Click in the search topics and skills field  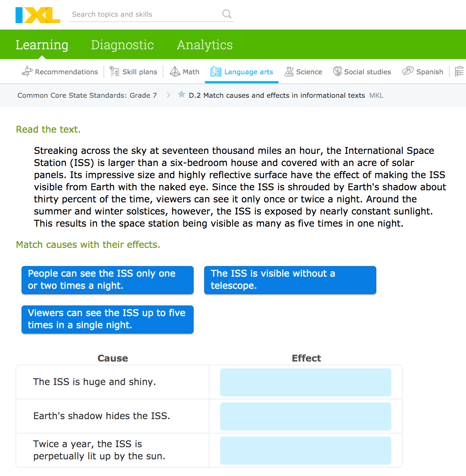(144, 14)
